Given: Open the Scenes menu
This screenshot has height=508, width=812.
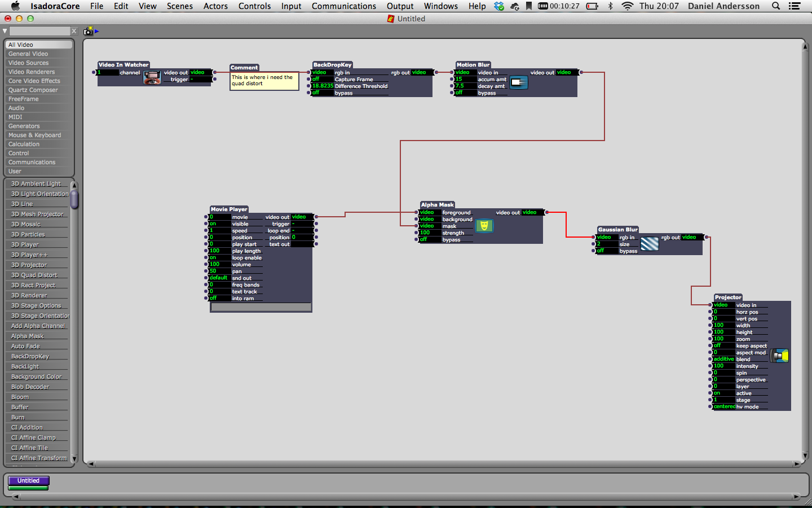Looking at the screenshot, I should (179, 6).
